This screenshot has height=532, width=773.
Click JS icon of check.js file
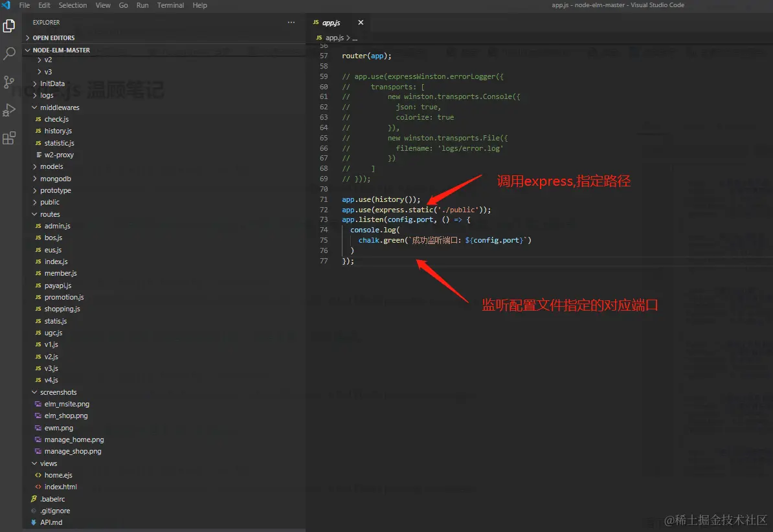pyautogui.click(x=38, y=119)
